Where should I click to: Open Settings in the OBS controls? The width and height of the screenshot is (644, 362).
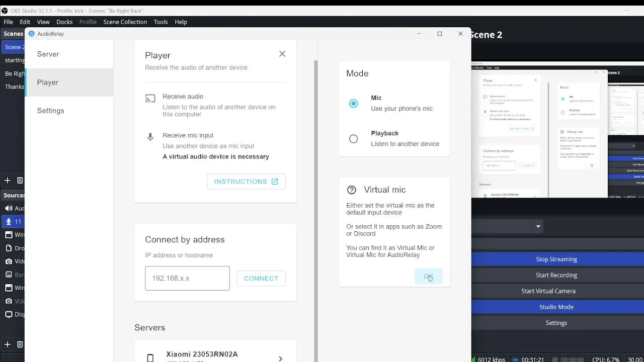coord(556,323)
